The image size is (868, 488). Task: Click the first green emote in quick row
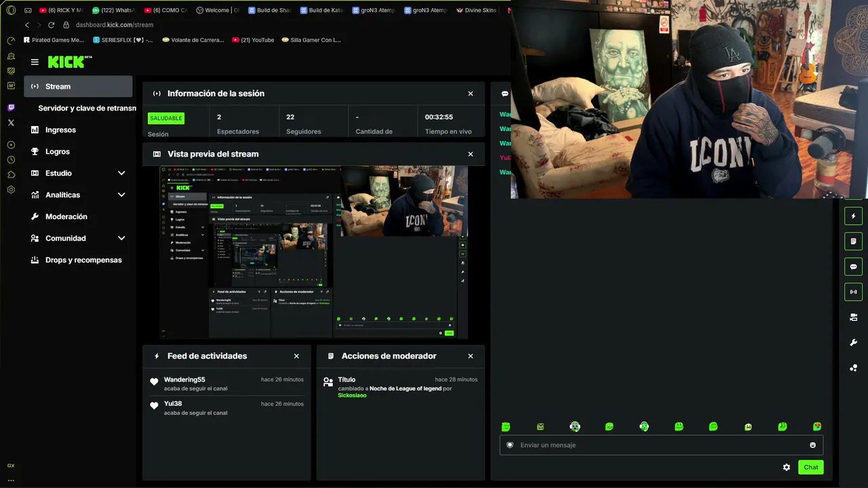click(x=506, y=427)
